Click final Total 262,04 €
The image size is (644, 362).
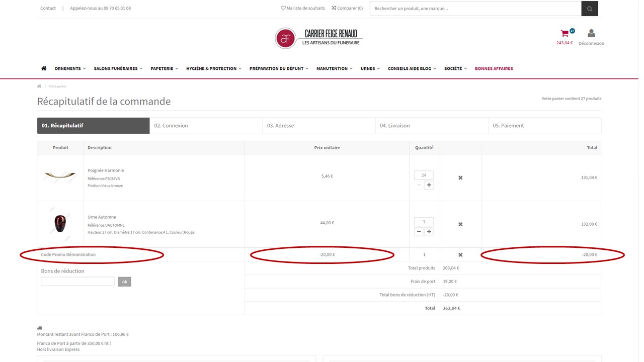tap(451, 308)
